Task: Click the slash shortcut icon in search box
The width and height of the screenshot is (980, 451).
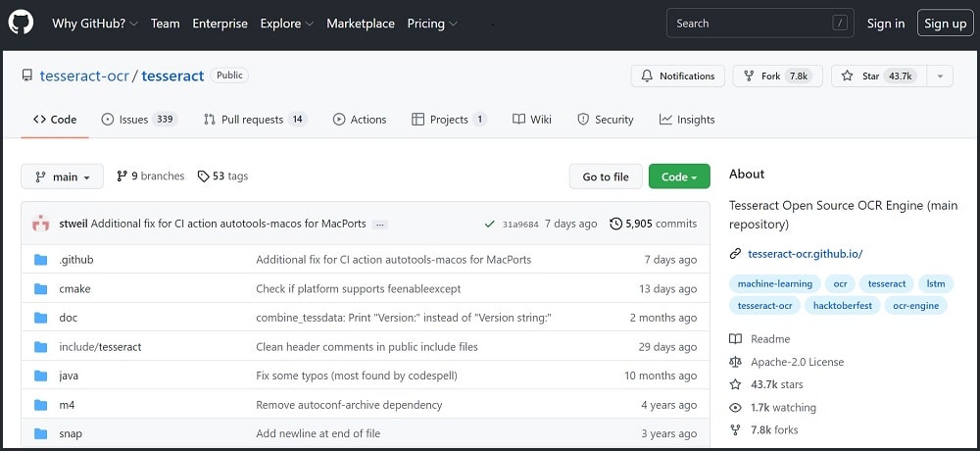Action: coord(840,24)
